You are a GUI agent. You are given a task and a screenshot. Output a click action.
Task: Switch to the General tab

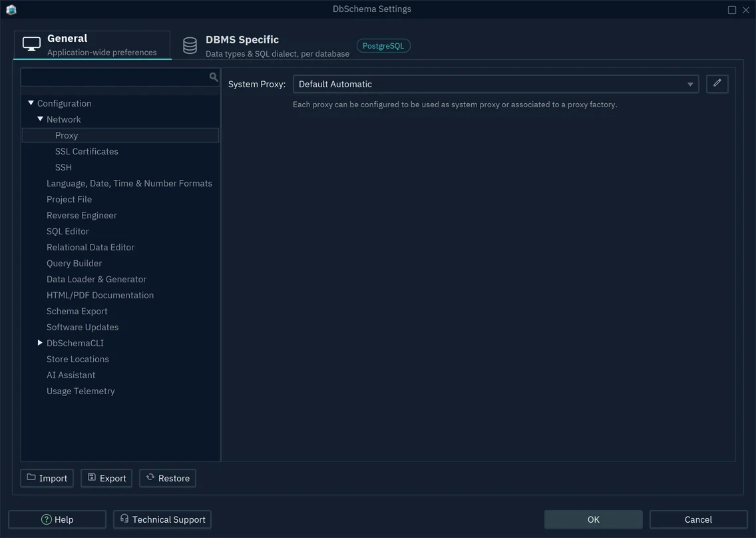click(92, 45)
